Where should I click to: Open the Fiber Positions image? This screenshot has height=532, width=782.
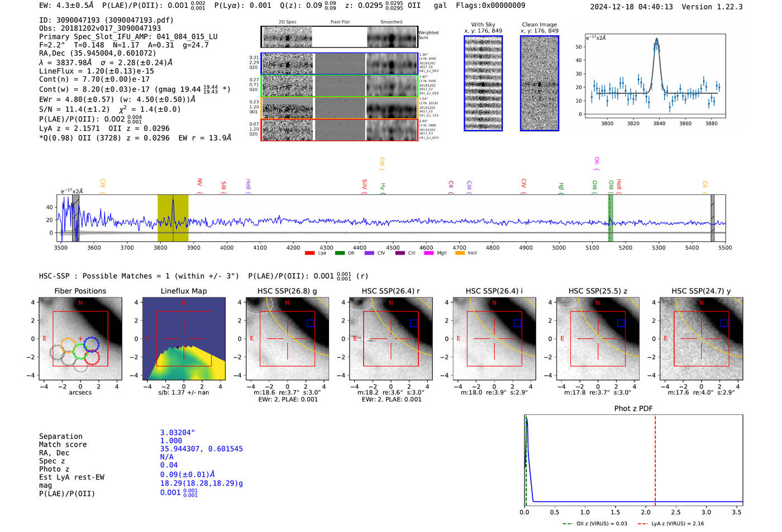(x=80, y=338)
